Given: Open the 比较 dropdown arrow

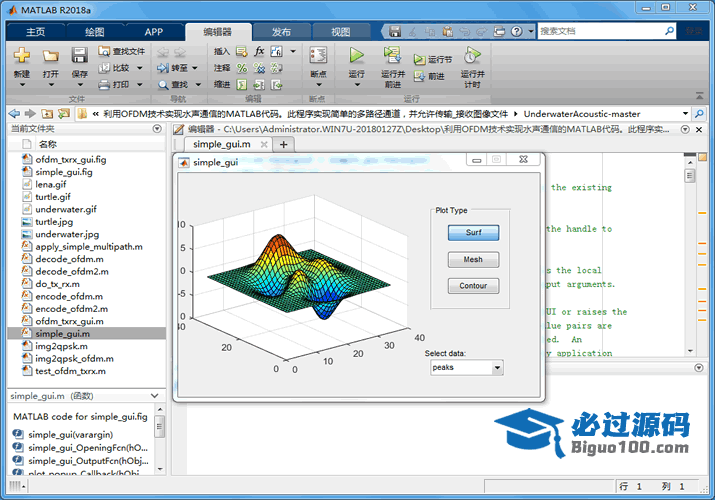Looking at the screenshot, I should 140,68.
